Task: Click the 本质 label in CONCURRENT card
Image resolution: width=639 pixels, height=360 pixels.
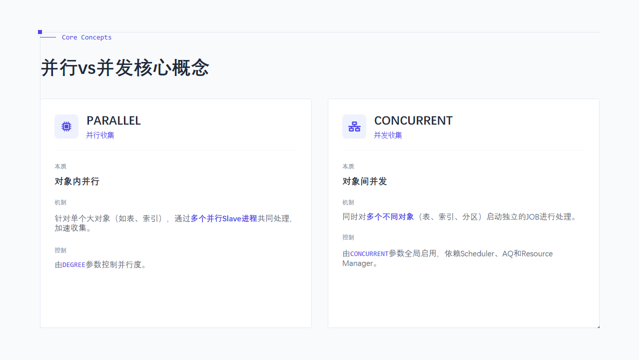Action: [x=348, y=166]
